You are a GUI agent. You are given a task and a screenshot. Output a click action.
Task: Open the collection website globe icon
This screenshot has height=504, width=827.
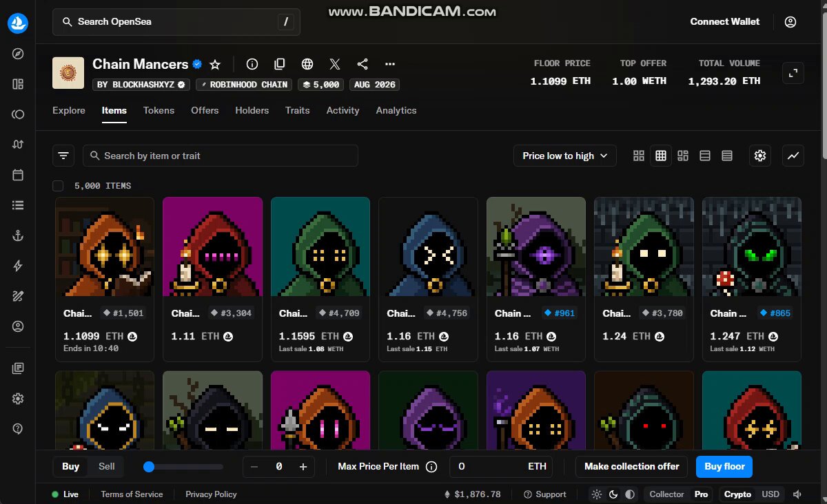307,64
